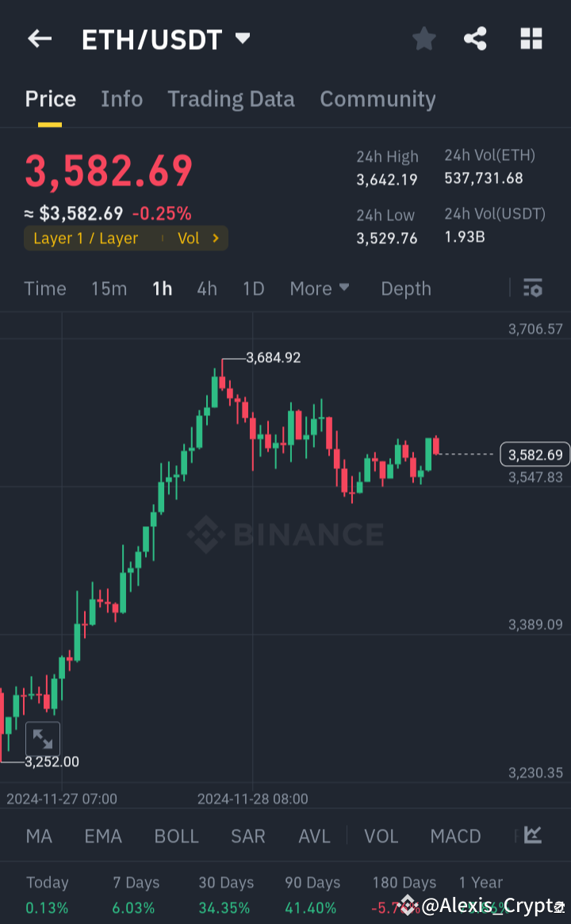Toggle the MACD indicator

tap(455, 836)
